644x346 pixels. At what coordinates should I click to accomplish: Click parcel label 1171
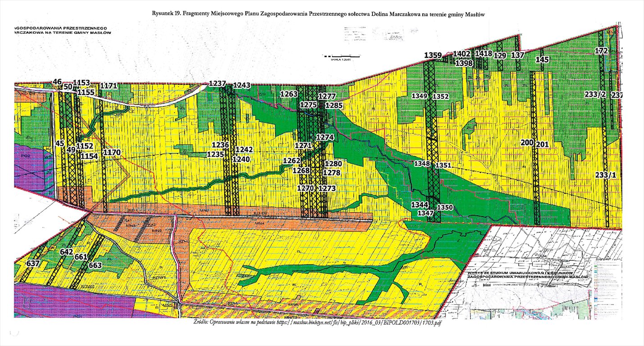point(109,85)
